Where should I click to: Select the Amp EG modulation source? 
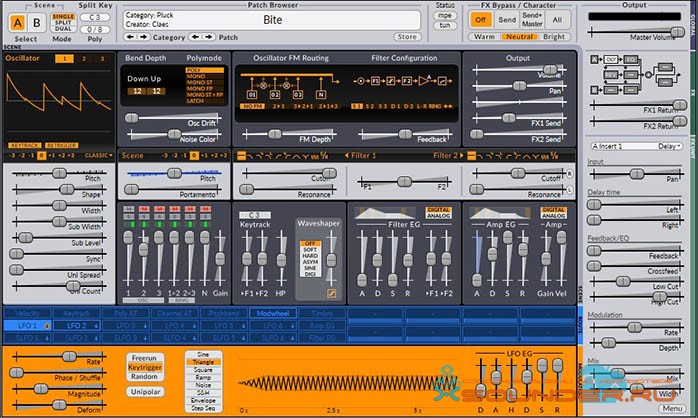322,326
